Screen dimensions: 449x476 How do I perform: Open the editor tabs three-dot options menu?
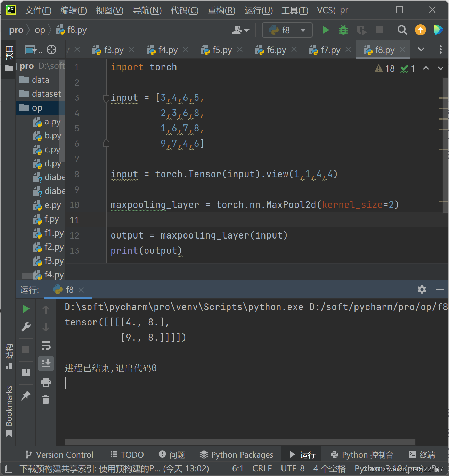coord(440,49)
